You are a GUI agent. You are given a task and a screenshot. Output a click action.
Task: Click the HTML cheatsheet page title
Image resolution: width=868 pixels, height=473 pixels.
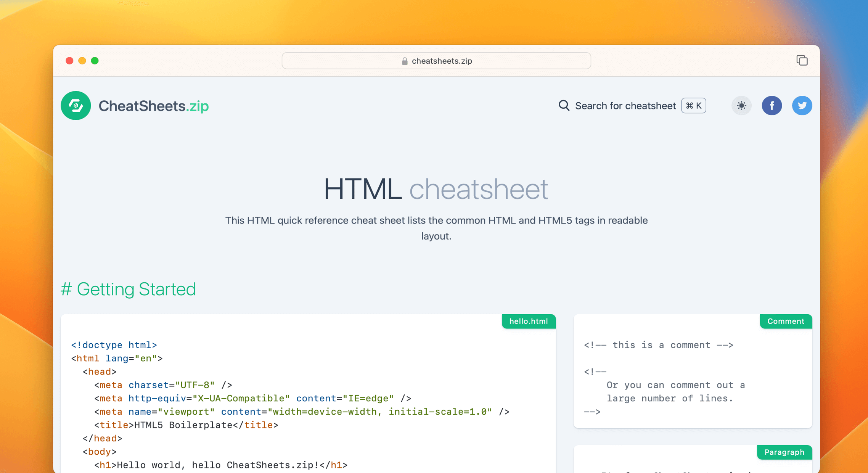(x=436, y=188)
